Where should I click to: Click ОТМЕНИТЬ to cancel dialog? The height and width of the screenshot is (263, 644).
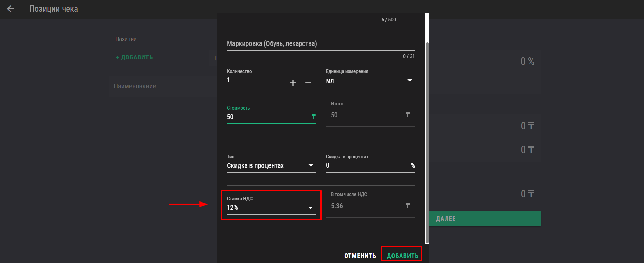(x=360, y=256)
